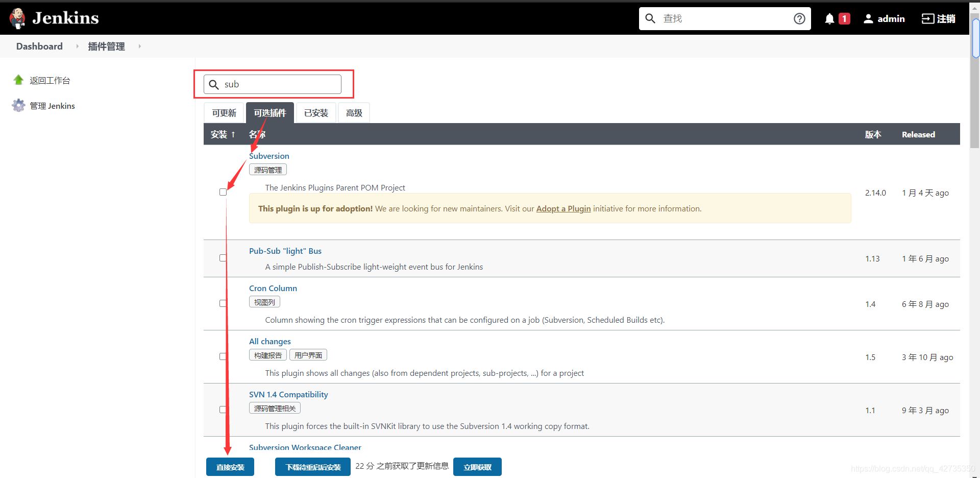The image size is (980, 478).
Task: Open the Pub-Sub "light" Bus link
Action: [285, 251]
